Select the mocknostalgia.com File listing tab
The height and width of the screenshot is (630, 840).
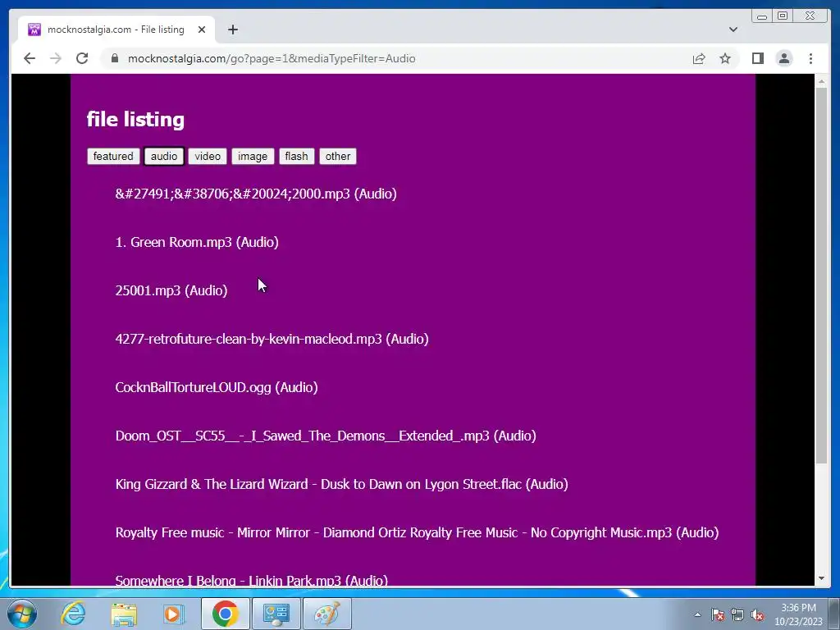coord(116,30)
